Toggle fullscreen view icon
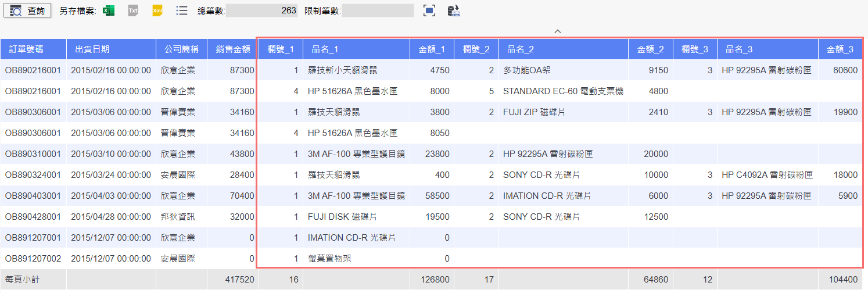 click(429, 10)
